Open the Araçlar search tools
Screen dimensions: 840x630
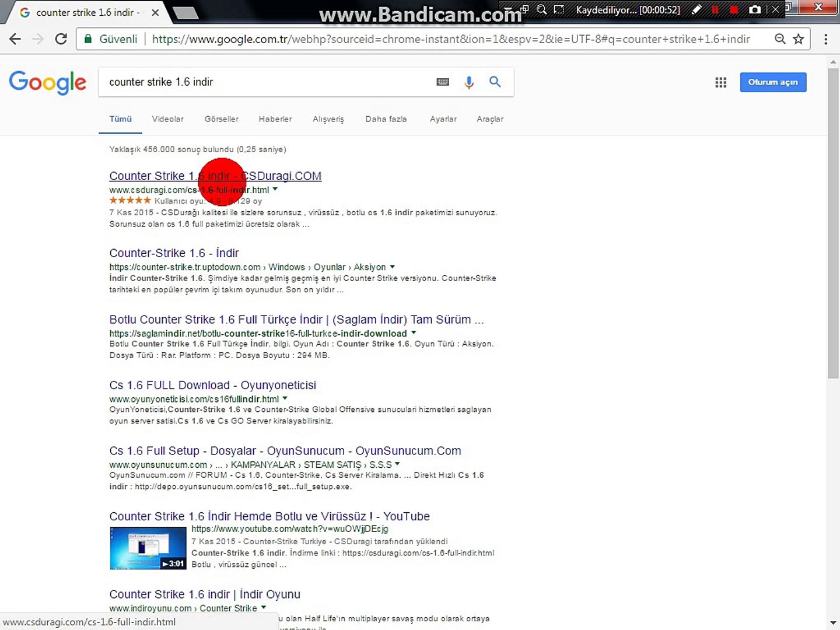490,119
